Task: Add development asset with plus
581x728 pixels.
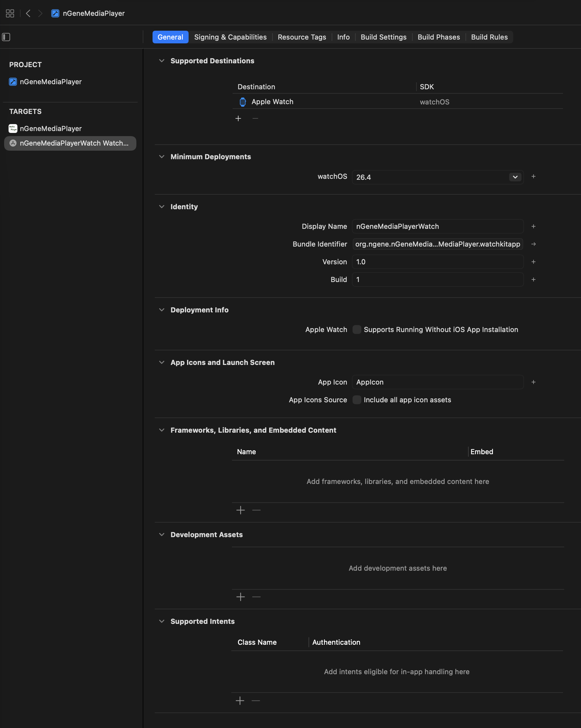Action: tap(241, 597)
